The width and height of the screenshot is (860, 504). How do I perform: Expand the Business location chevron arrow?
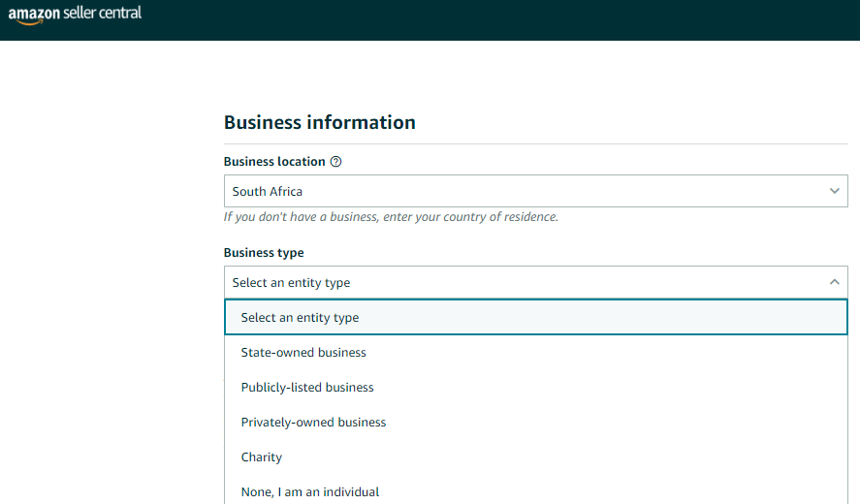pyautogui.click(x=834, y=191)
